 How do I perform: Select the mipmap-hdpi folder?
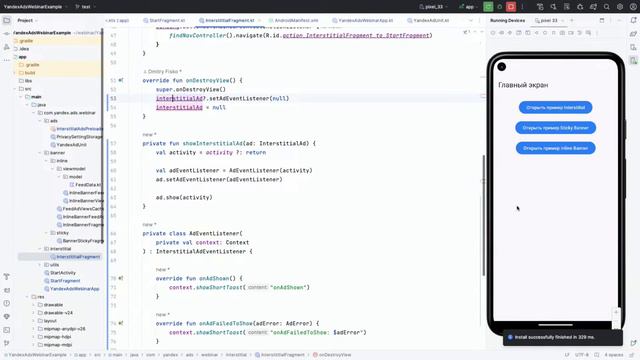click(x=55, y=337)
